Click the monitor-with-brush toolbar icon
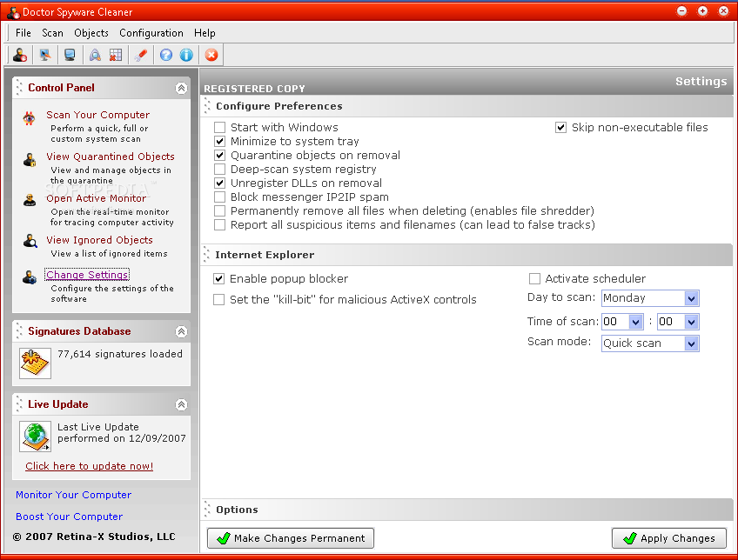738x560 pixels. click(45, 55)
